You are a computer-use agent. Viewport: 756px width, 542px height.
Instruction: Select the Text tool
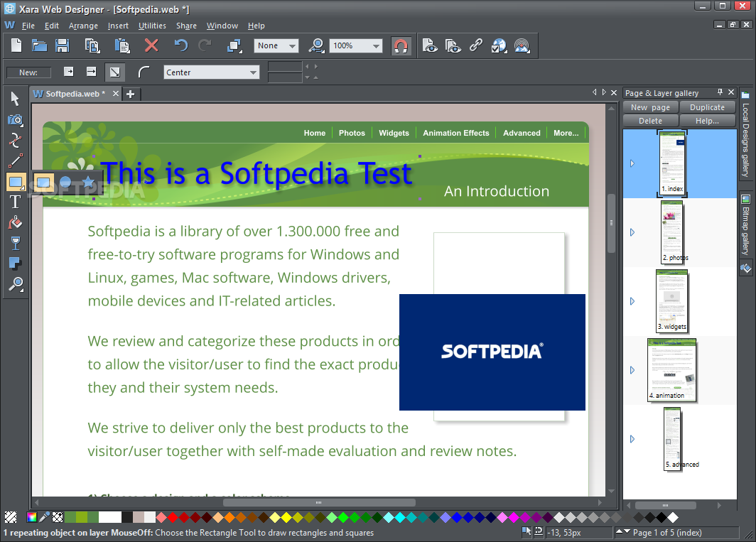pyautogui.click(x=15, y=202)
